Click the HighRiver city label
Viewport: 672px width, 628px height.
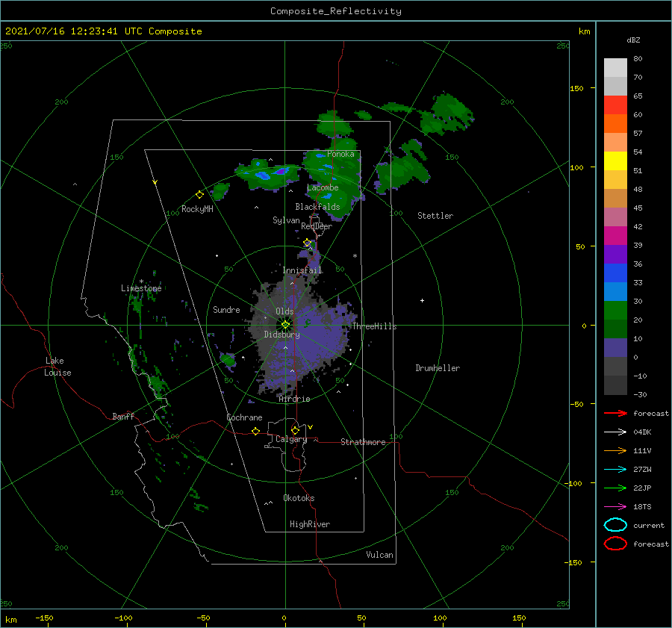coord(310,524)
